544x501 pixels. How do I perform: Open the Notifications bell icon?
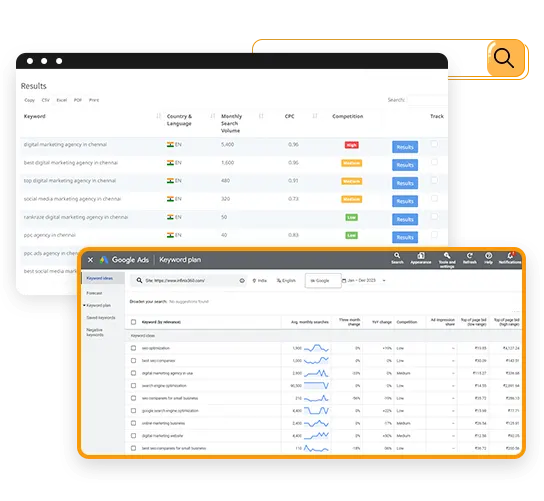[x=510, y=258]
